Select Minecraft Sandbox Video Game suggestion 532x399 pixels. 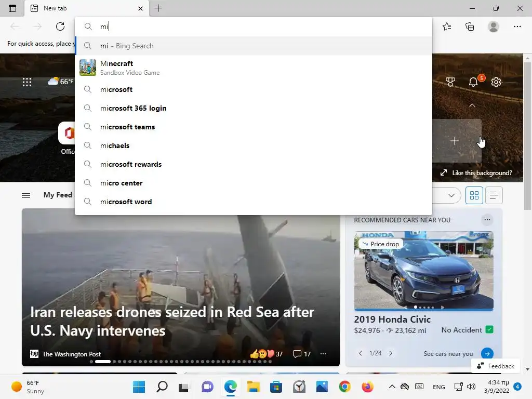click(x=254, y=68)
